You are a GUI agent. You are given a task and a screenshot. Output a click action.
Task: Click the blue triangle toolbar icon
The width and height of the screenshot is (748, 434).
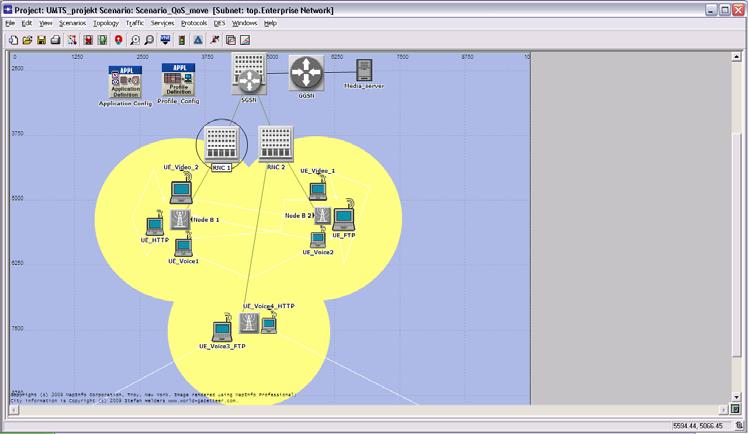pyautogui.click(x=198, y=40)
